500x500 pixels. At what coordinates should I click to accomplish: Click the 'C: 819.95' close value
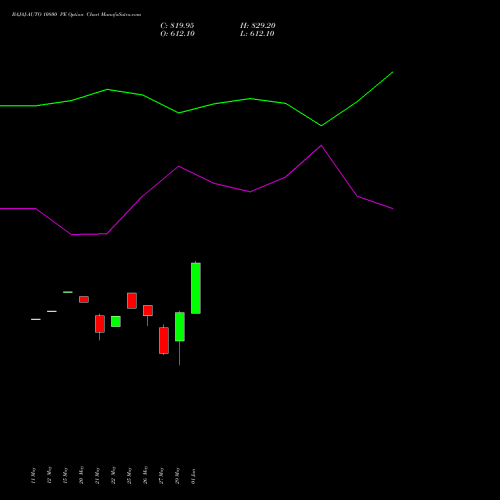coord(177,26)
